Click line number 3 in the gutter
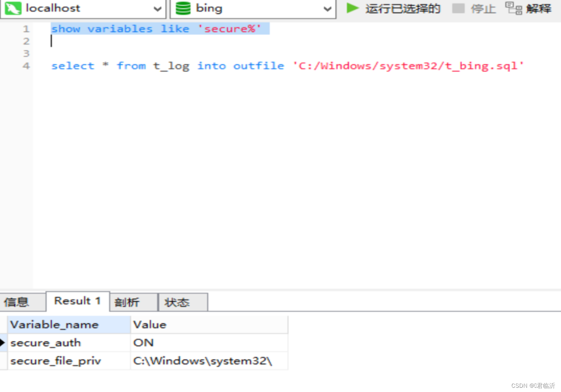This screenshot has width=561, height=392. 26,53
